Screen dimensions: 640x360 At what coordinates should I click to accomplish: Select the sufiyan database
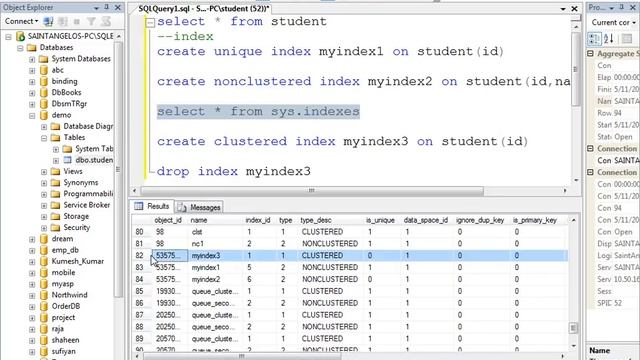coord(58,351)
